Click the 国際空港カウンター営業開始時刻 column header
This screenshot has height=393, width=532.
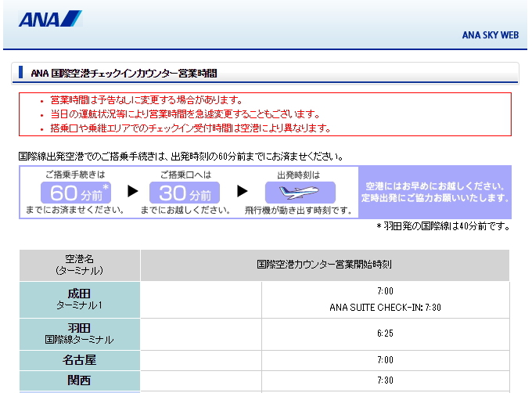click(x=324, y=265)
